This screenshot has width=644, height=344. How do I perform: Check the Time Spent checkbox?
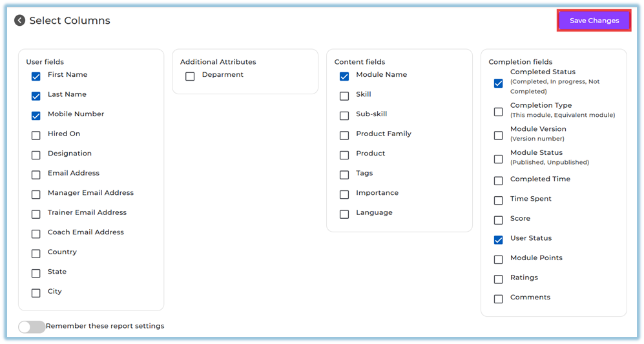(x=498, y=201)
